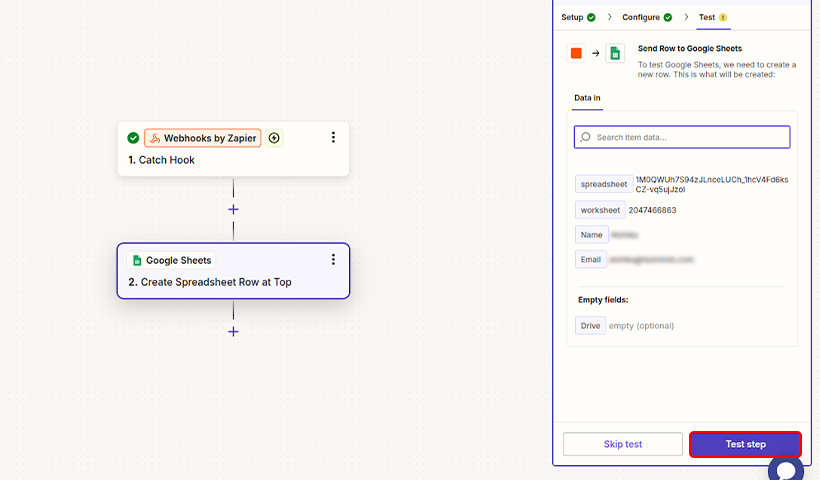Click the Skip test button

623,444
